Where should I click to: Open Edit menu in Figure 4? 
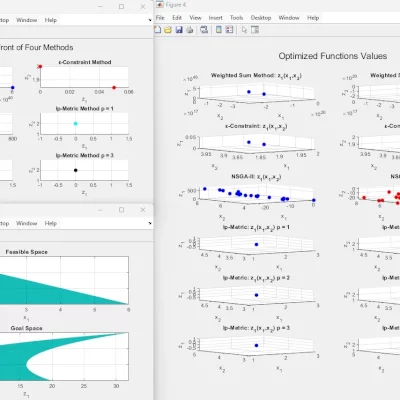point(177,18)
